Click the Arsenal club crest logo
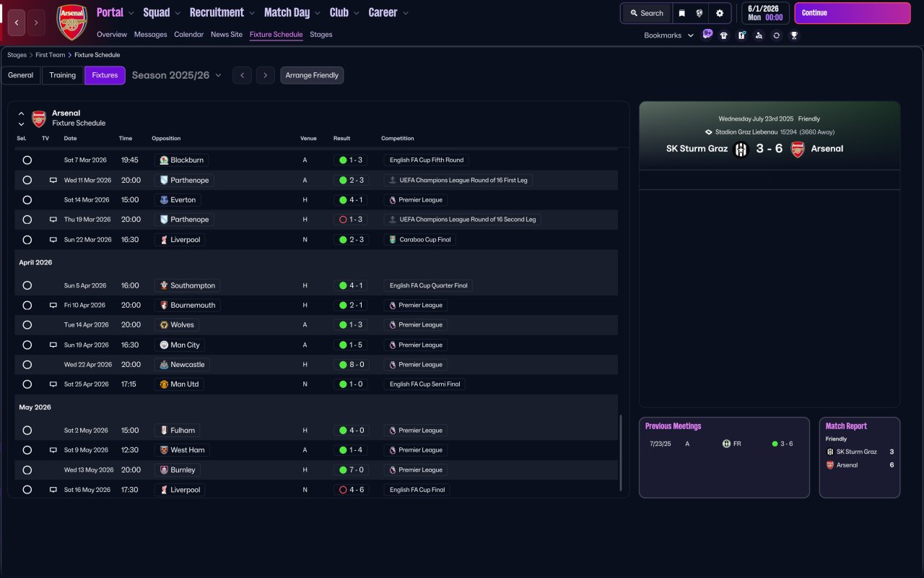924x578 pixels. tap(71, 22)
